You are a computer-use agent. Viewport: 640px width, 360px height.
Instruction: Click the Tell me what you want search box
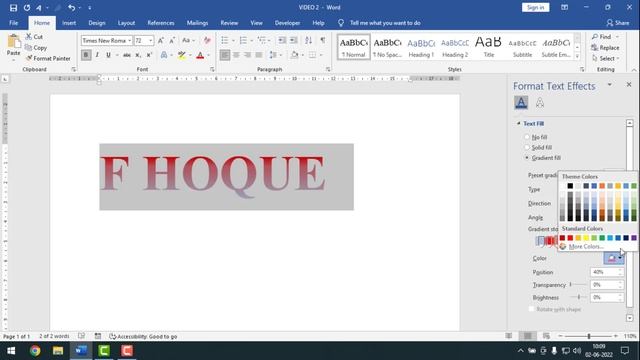point(385,23)
